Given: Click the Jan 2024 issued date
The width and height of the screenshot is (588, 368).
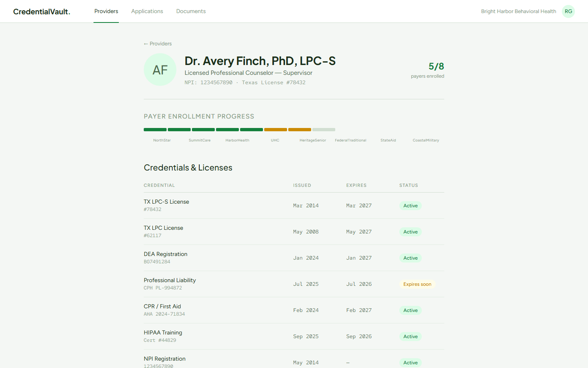Looking at the screenshot, I should pos(306,258).
